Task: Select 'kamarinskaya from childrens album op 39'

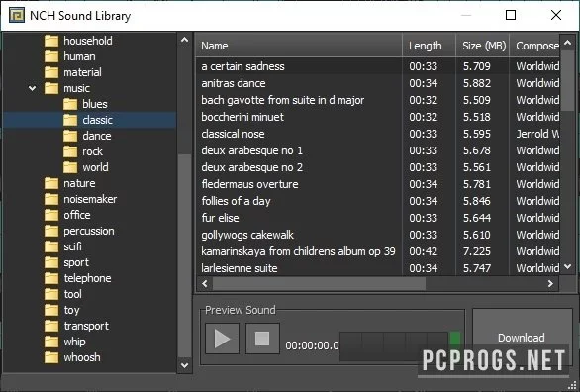Action: [377, 251]
